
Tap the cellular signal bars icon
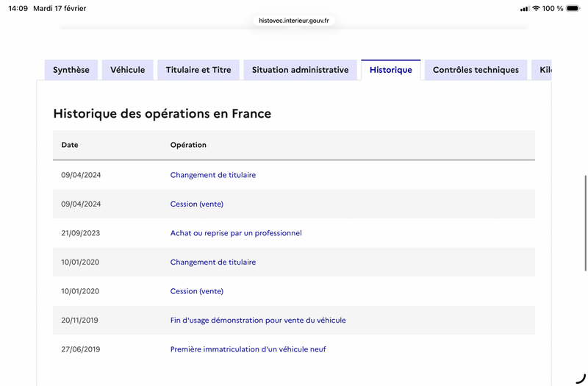click(524, 9)
